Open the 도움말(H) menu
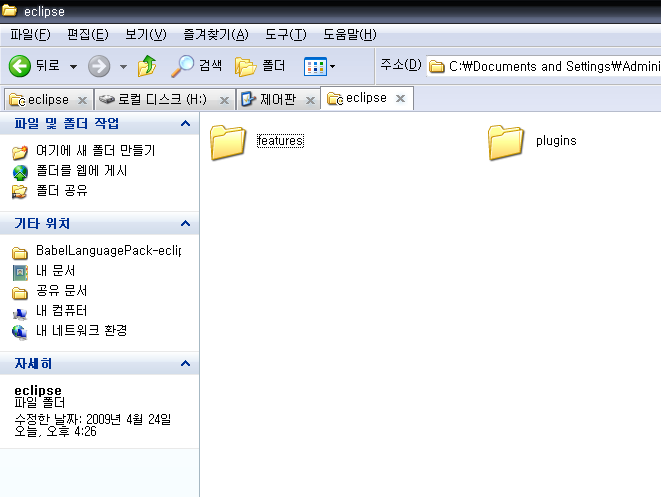The height and width of the screenshot is (497, 661). 349,35
